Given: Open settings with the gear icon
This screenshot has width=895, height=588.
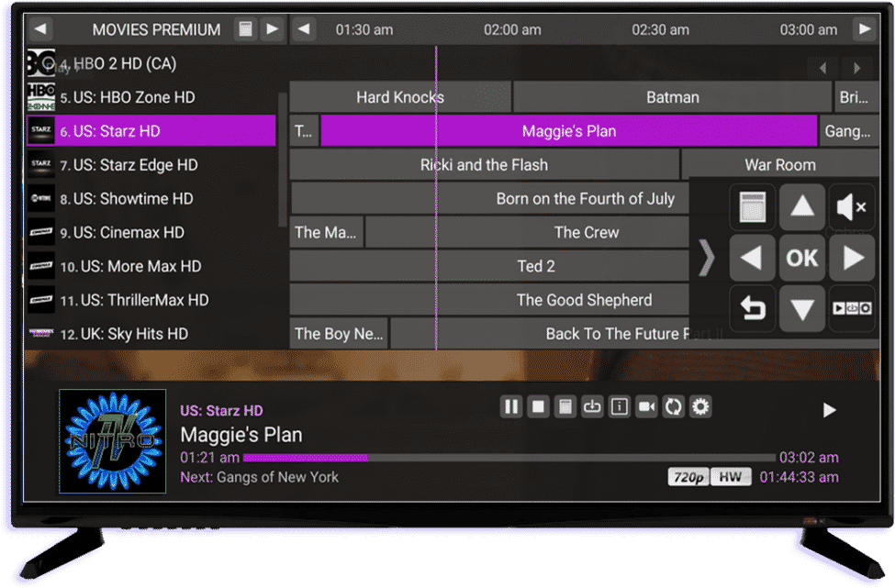Looking at the screenshot, I should (x=700, y=406).
